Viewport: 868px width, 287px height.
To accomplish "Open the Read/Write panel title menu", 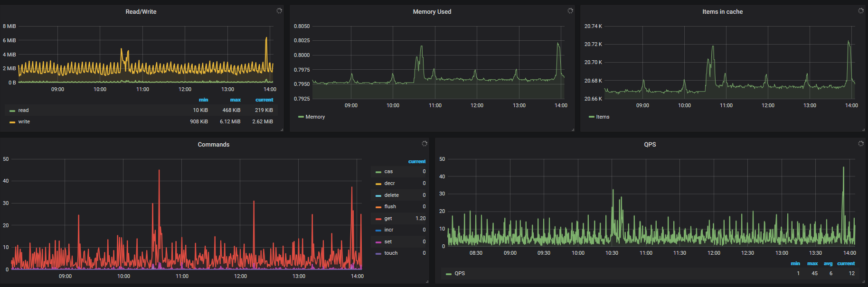I will [x=141, y=12].
